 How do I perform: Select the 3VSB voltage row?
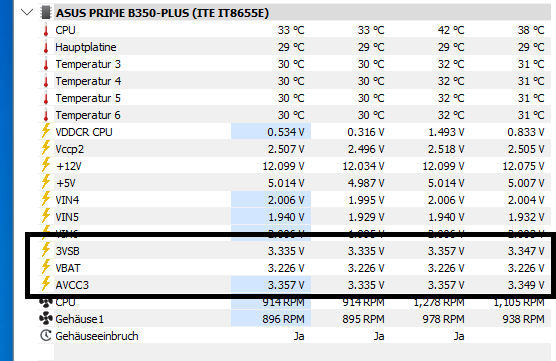(294, 251)
